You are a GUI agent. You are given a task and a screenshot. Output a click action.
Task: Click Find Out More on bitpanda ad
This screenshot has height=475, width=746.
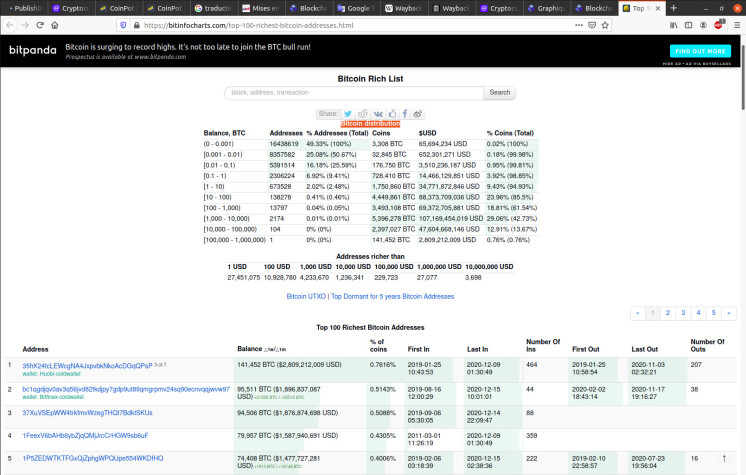[x=700, y=51]
